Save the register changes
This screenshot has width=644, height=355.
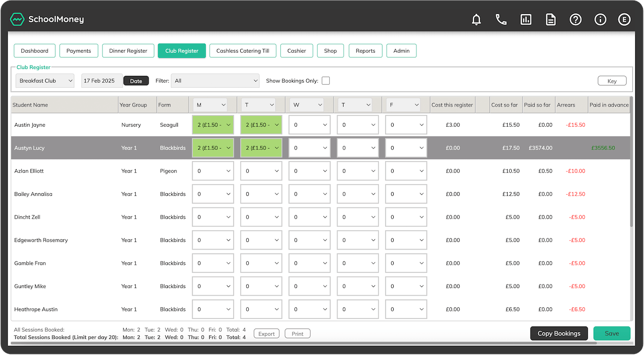coord(612,333)
